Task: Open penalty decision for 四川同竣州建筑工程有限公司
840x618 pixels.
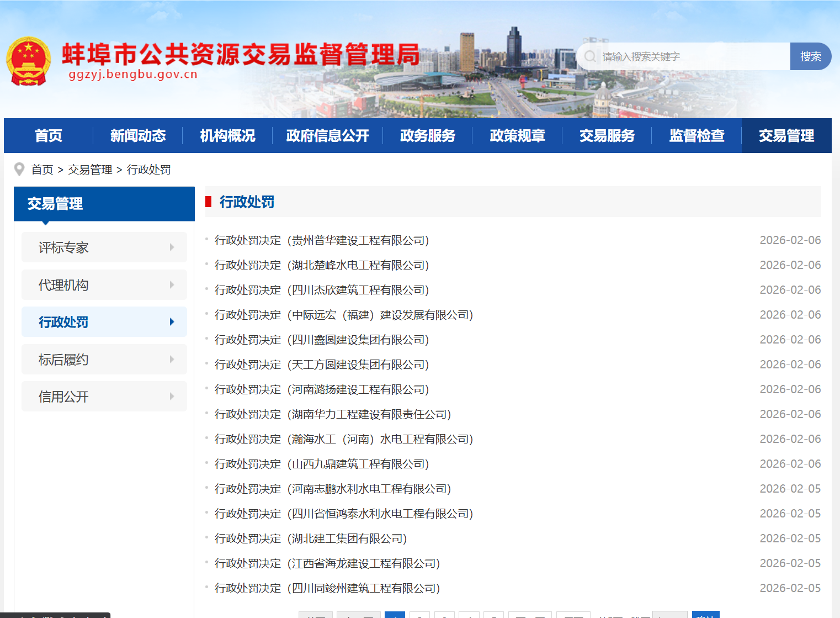Action: (327, 588)
